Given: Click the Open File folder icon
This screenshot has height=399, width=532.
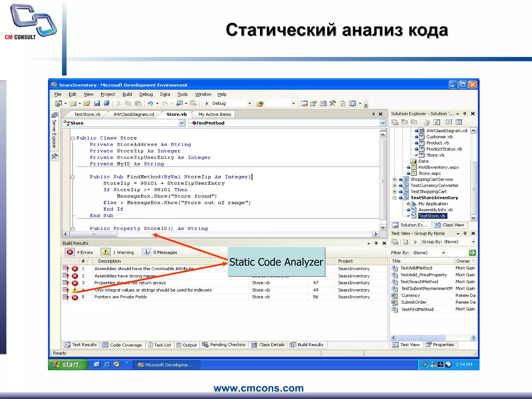Looking at the screenshot, I should [87, 103].
